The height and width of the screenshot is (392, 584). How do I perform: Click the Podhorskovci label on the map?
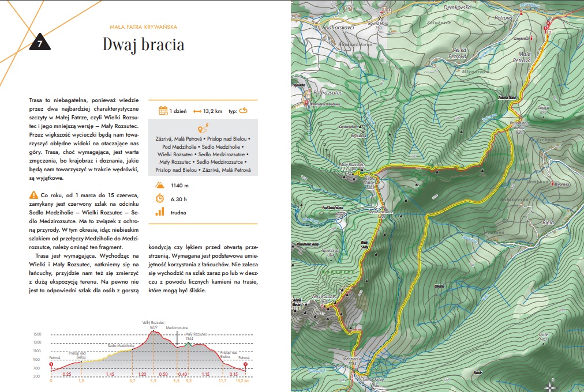[x=338, y=28]
